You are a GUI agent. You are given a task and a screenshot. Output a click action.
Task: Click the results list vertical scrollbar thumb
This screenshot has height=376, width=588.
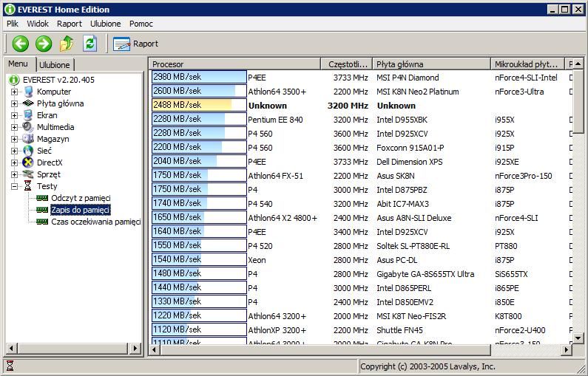tap(578, 100)
